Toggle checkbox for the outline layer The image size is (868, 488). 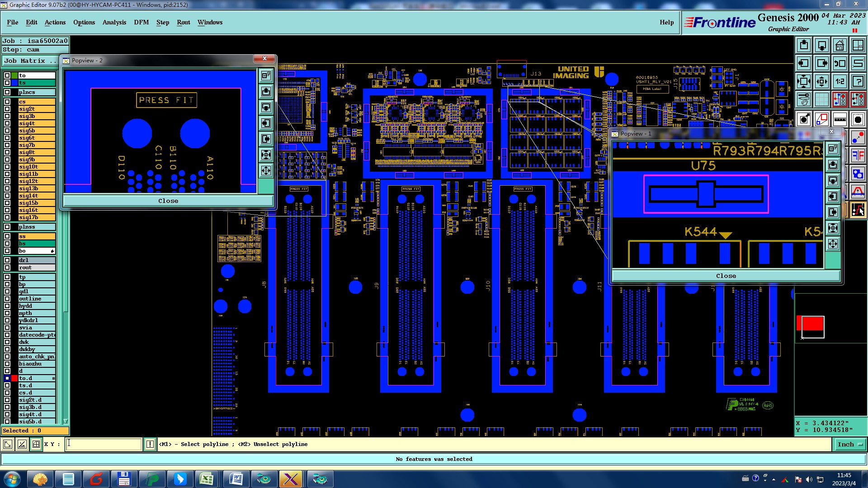pos(7,299)
